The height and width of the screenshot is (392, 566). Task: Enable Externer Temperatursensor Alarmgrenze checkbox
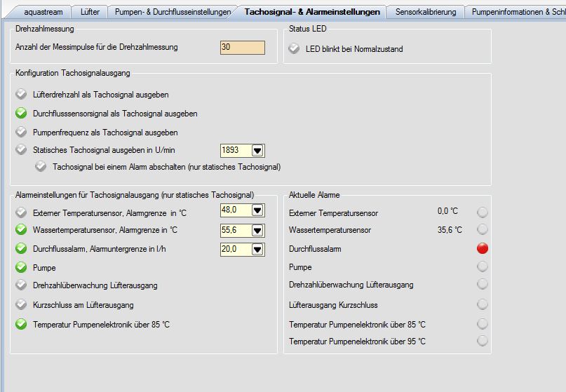[21, 212]
